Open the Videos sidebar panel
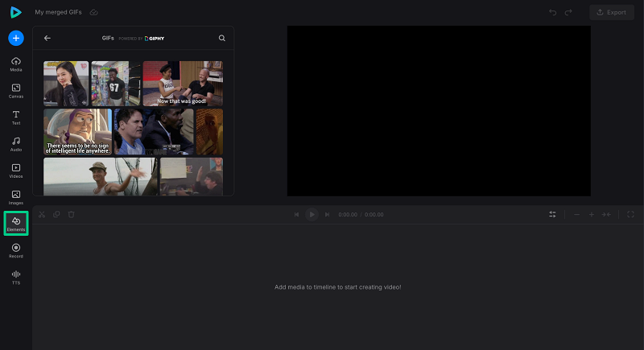Screen dimensions: 644x350 point(16,171)
